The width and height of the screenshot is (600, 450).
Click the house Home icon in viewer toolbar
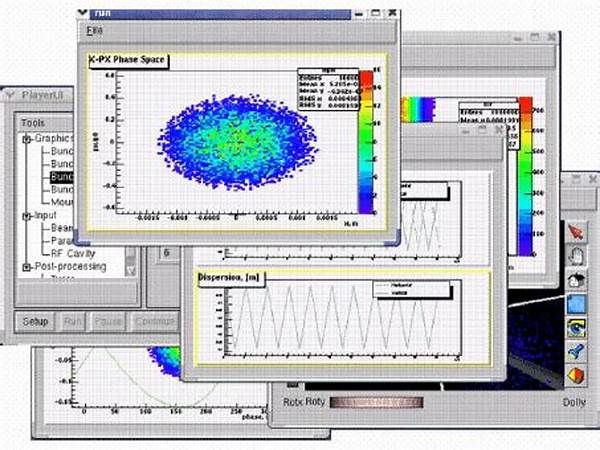pyautogui.click(x=576, y=280)
